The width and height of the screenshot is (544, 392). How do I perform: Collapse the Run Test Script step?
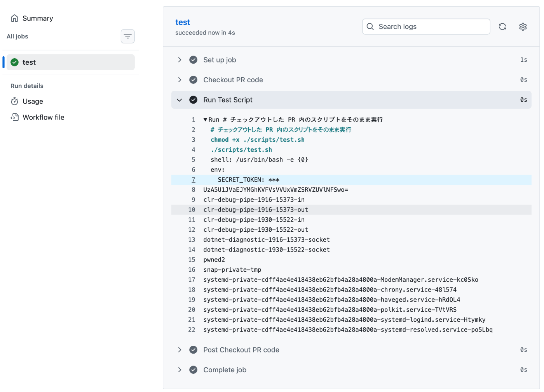[x=180, y=100]
